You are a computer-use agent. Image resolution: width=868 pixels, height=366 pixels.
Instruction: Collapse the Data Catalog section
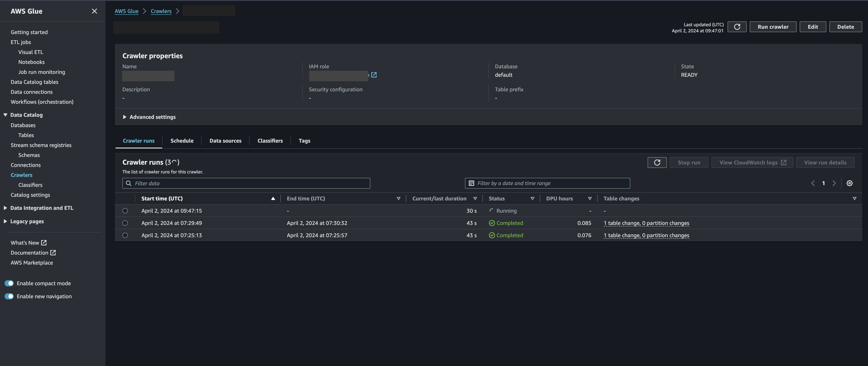[x=5, y=115]
